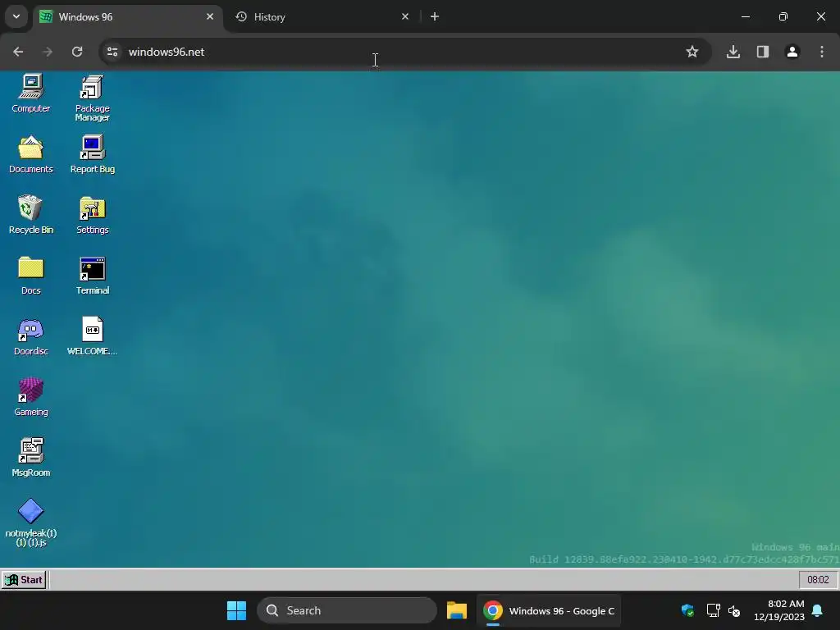
Task: Select the WELCOME markdown file icon
Action: 92,336
